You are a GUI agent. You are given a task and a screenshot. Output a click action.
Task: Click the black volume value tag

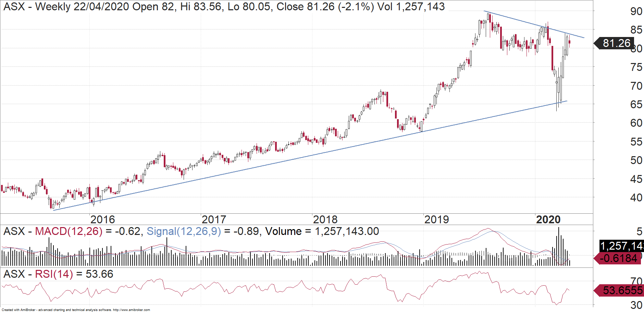621,246
